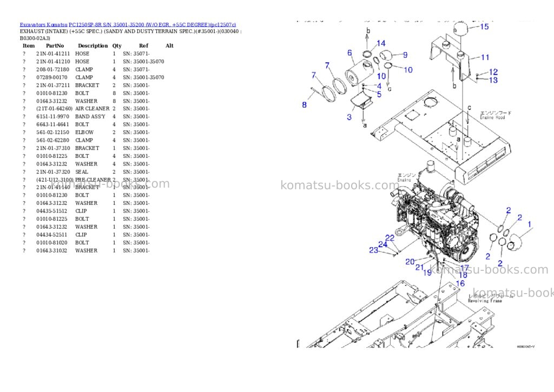Image resolution: width=554 pixels, height=392 pixels.
Task: Select part number 21N-01-41210
Action: 53,62
